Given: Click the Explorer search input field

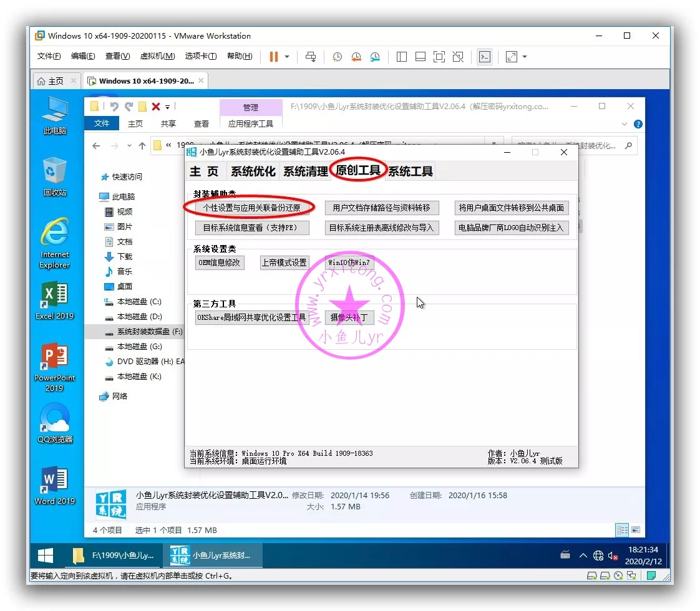Looking at the screenshot, I should 568,146.
